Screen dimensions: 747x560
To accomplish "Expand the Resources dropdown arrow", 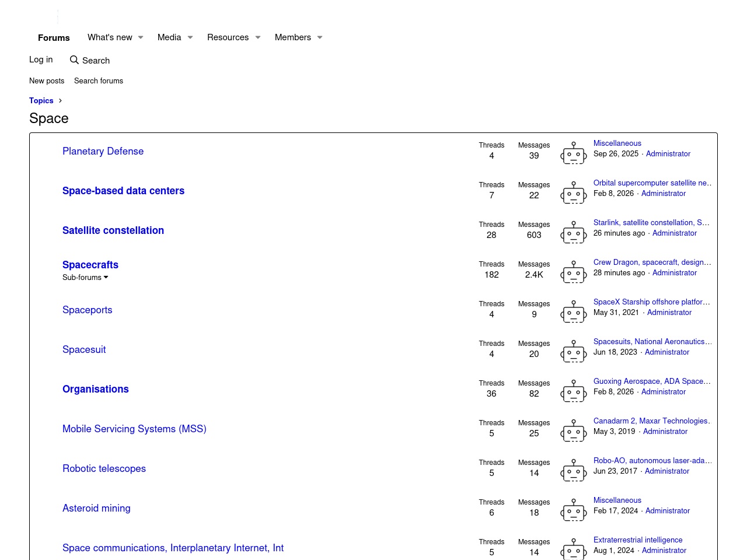I will (258, 37).
